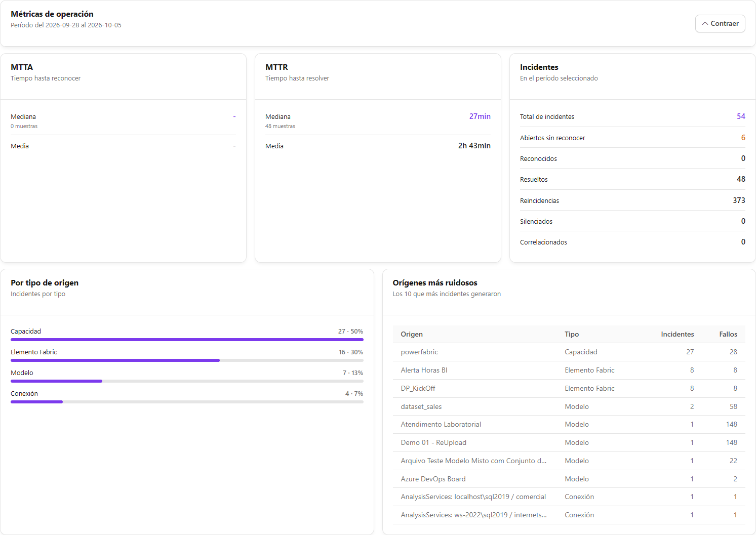Viewport: 756px width, 535px height.
Task: Click the 48 muestras label under MTTR
Action: pos(280,127)
